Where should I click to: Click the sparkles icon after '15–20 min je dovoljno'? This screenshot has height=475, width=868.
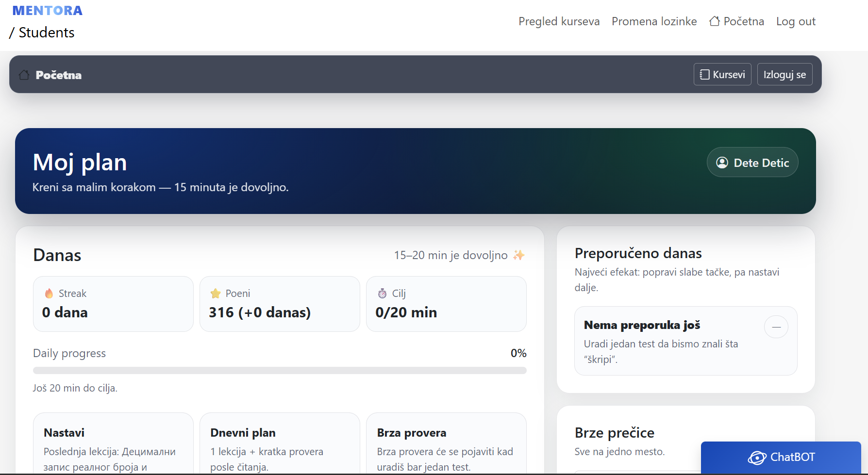tap(518, 255)
